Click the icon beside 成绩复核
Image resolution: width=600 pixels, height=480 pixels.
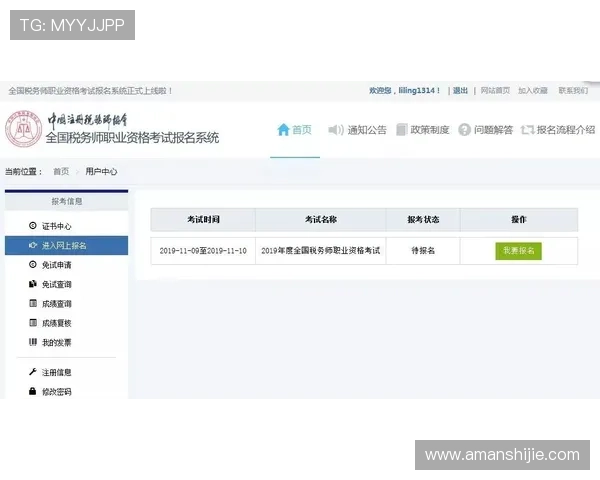pyautogui.click(x=33, y=322)
